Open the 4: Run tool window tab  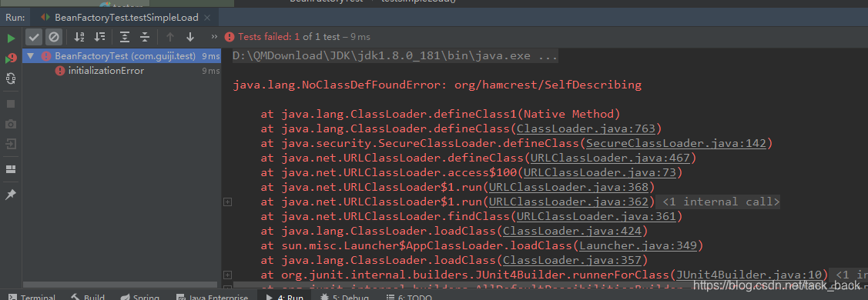click(x=285, y=297)
